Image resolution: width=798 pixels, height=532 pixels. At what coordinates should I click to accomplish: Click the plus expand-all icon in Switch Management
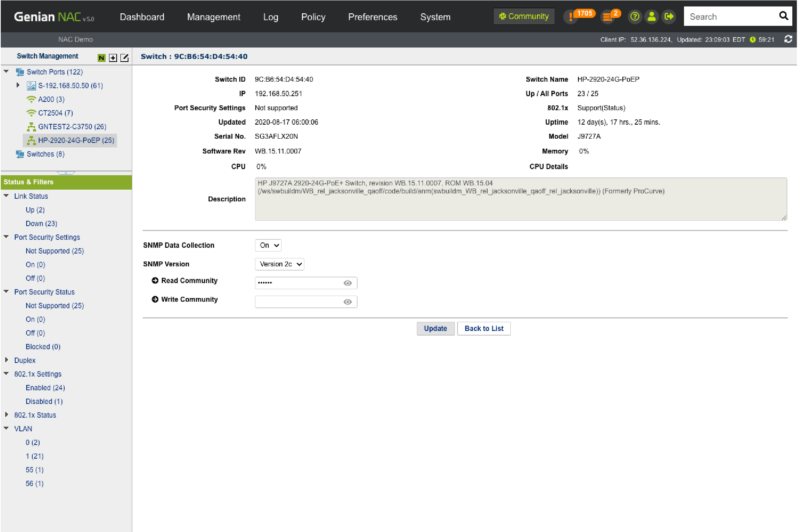[x=113, y=58]
